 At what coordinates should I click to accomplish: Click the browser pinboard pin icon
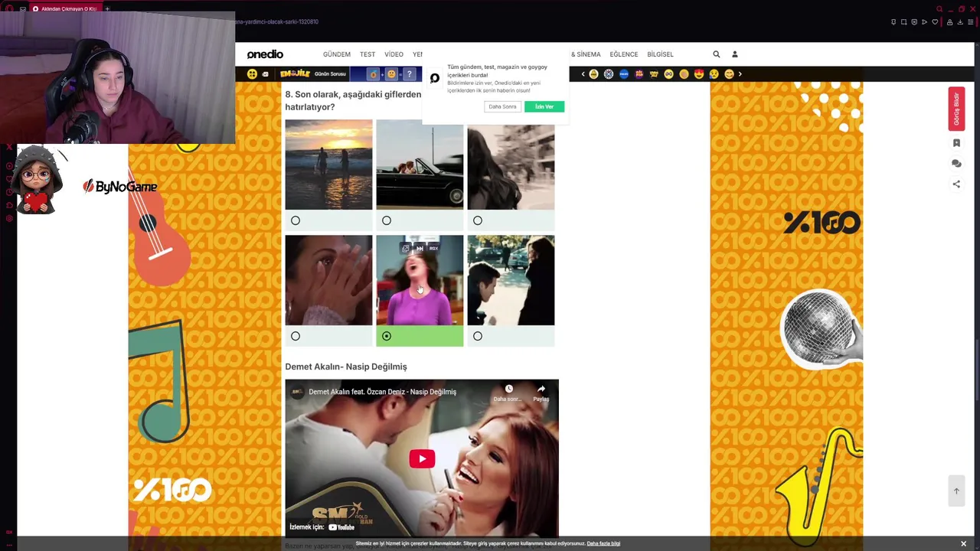(x=893, y=22)
